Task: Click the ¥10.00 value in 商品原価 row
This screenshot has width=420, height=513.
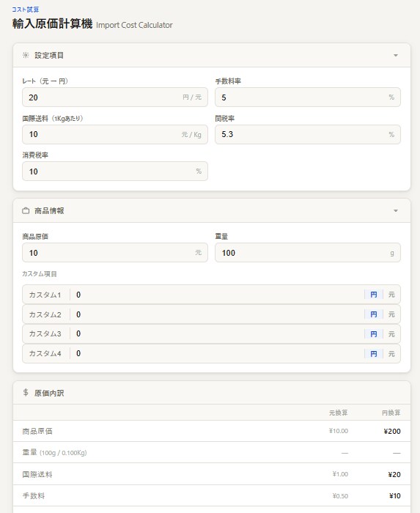Action: [338, 431]
